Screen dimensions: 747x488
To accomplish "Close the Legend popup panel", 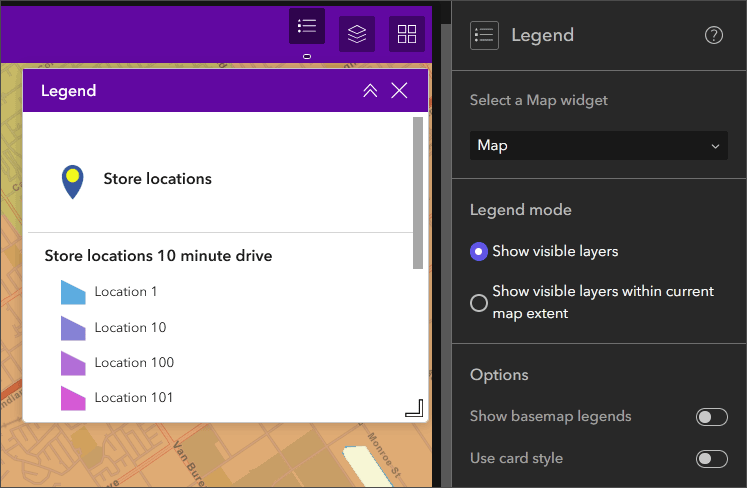I will 399,90.
